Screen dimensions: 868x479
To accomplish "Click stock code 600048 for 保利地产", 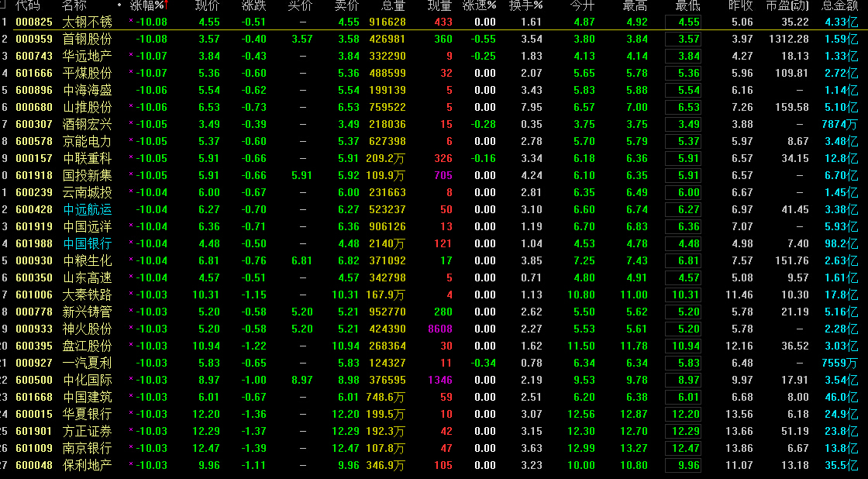I will tap(34, 466).
